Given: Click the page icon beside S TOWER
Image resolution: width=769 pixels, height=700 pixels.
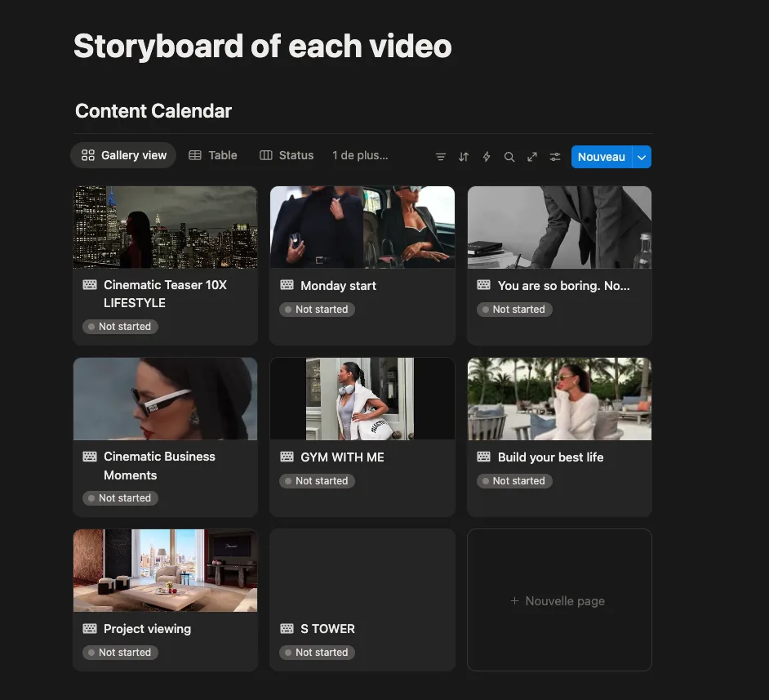Looking at the screenshot, I should coord(287,628).
